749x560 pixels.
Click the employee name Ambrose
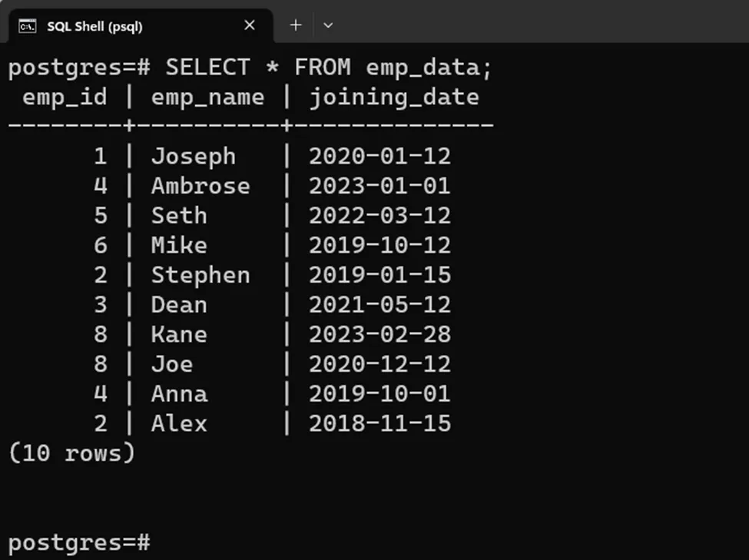click(201, 186)
